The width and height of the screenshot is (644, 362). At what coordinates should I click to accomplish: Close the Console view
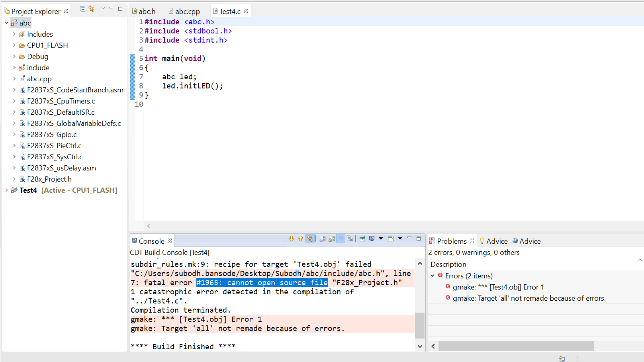tap(170, 241)
